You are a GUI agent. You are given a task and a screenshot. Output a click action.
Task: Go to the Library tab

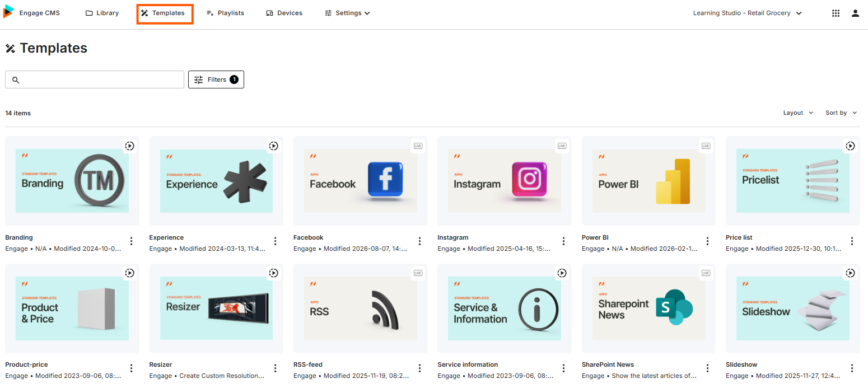(102, 13)
